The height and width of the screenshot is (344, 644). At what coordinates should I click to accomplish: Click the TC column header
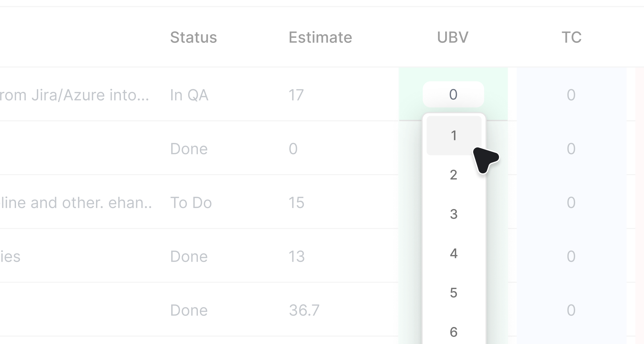(572, 37)
